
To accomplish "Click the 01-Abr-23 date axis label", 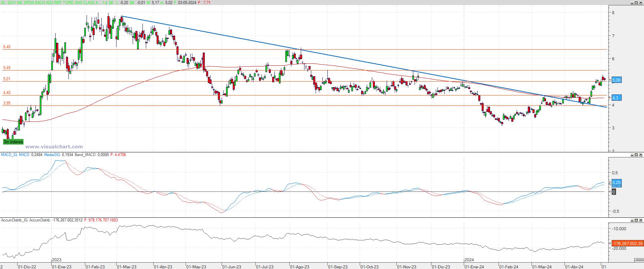I will point(163,267).
